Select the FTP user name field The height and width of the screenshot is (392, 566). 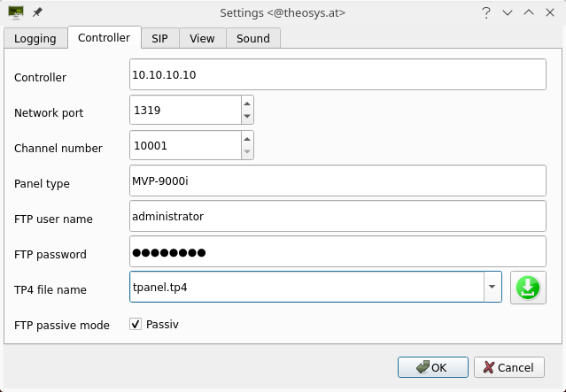pyautogui.click(x=337, y=216)
